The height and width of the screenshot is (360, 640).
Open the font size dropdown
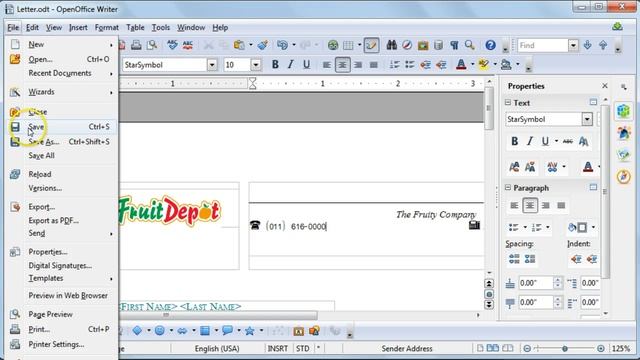tap(256, 64)
